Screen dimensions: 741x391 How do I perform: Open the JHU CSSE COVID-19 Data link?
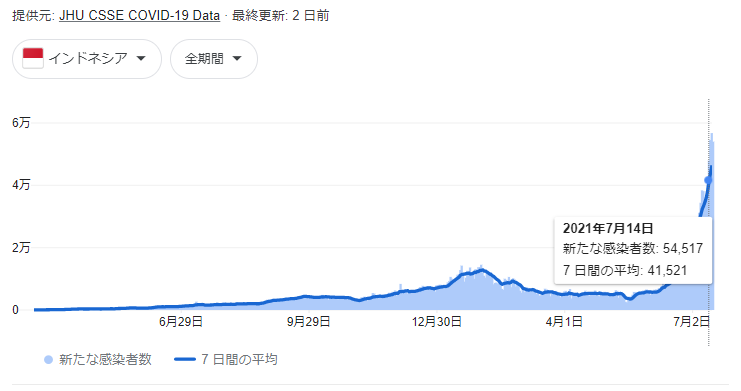[x=139, y=16]
